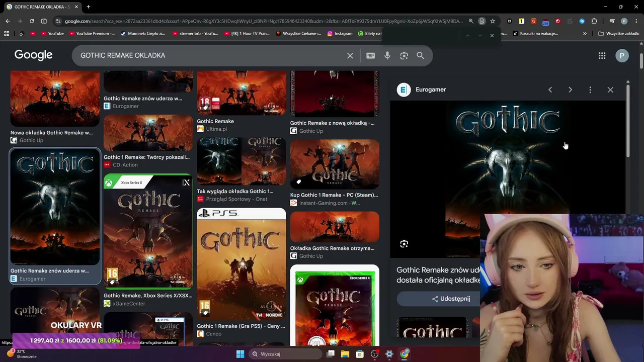Viewport: 644px width, 362px height.
Task: Open the YouTube bookmark
Action: pyautogui.click(x=52, y=34)
